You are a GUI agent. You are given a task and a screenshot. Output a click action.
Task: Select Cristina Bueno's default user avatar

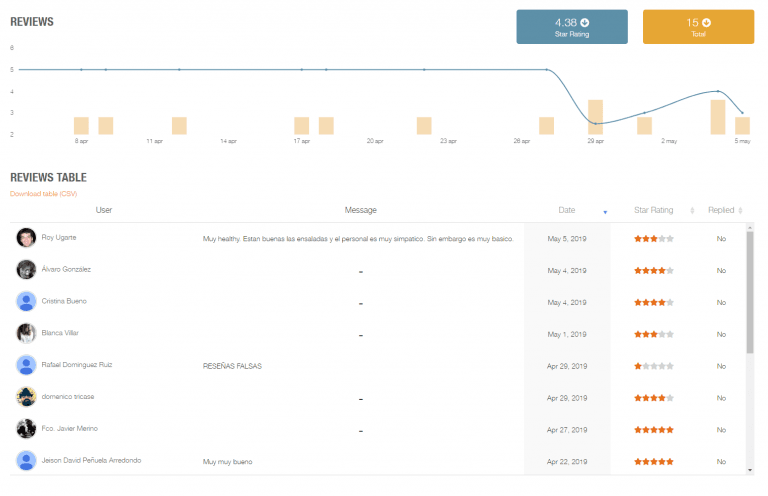pyautogui.click(x=26, y=302)
